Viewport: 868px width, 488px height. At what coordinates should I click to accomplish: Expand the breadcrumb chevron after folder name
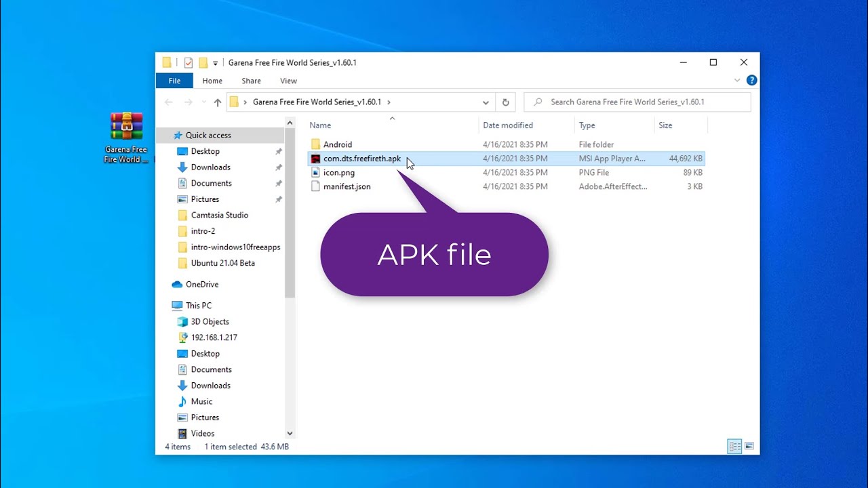point(389,102)
